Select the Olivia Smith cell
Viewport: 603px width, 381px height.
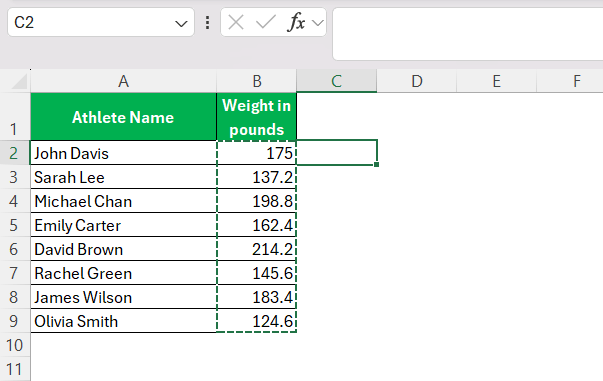click(x=123, y=321)
